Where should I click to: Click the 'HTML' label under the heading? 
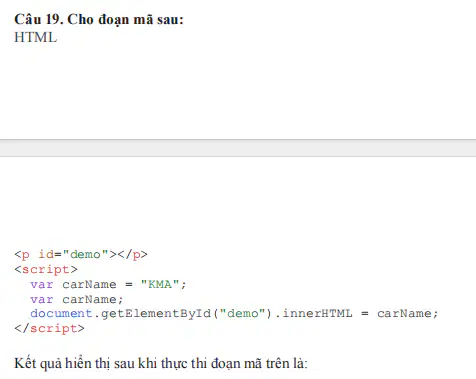tap(36, 37)
